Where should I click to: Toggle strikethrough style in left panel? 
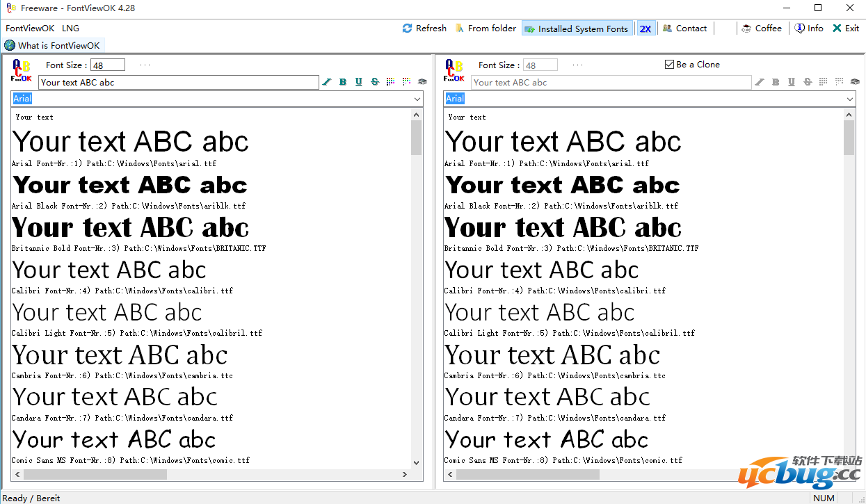[x=375, y=82]
